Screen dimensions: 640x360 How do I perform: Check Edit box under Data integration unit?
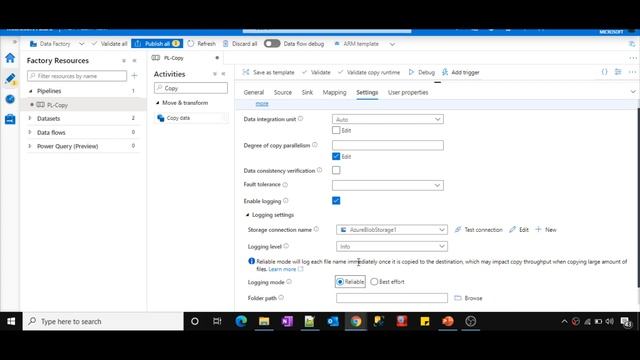pos(336,130)
